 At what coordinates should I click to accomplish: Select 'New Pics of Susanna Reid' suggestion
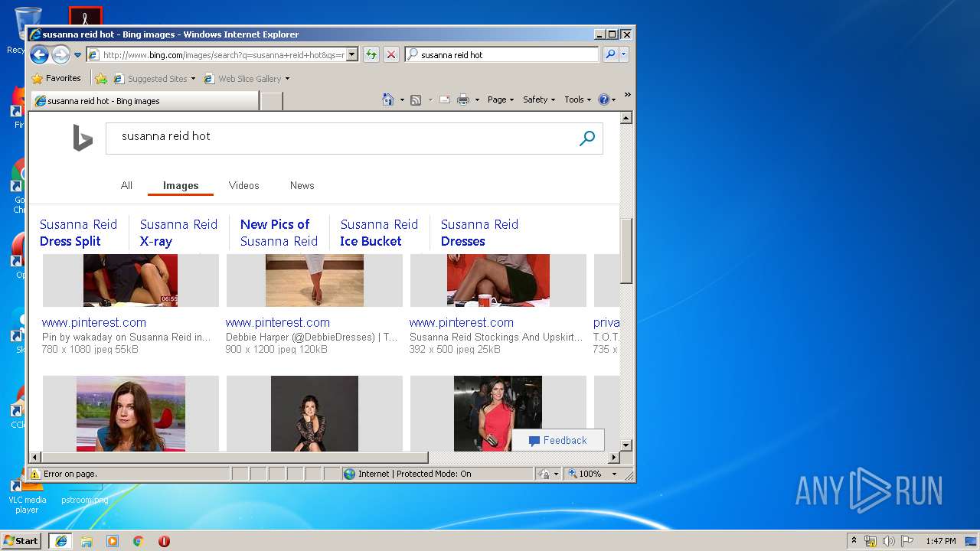(x=279, y=233)
